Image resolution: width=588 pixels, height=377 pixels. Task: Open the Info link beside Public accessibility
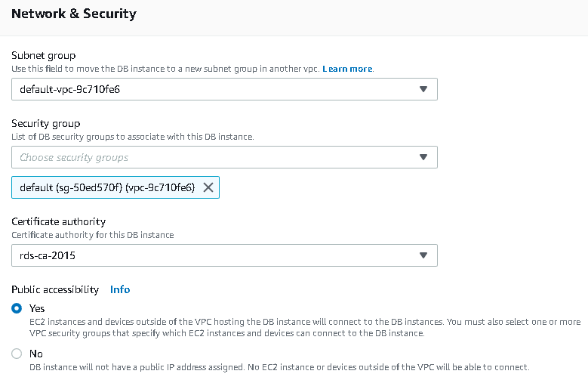coord(120,289)
